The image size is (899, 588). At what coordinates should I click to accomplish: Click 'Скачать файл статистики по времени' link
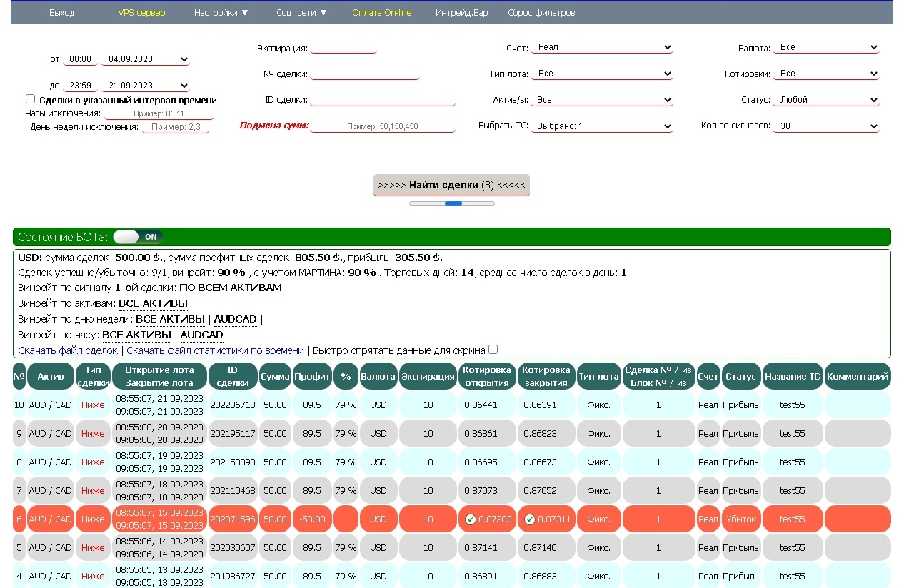pyautogui.click(x=215, y=350)
